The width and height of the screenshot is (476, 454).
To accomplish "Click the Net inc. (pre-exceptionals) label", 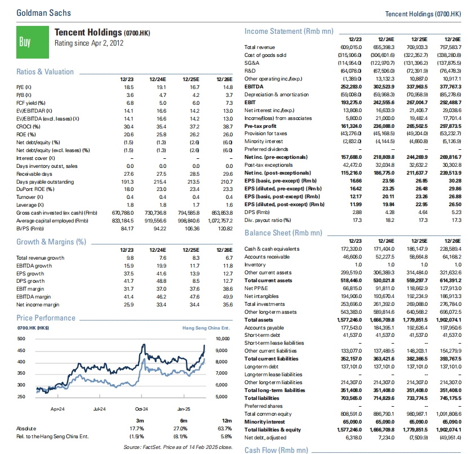I will point(276,157).
